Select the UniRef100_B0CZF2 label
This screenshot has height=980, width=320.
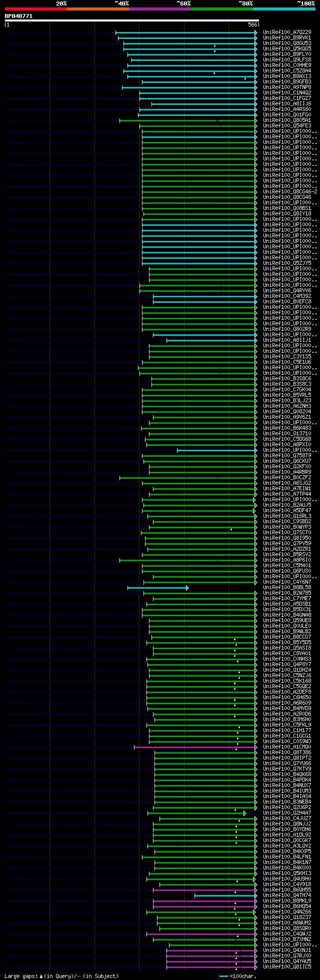[x=287, y=477]
